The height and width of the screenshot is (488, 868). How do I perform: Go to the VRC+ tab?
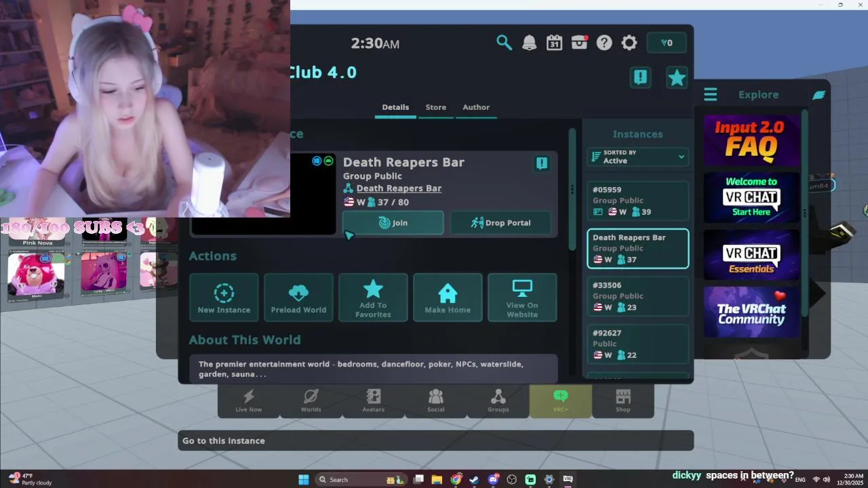click(561, 401)
